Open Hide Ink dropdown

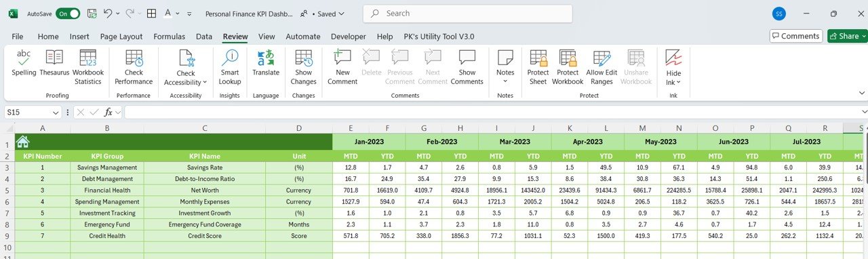pyautogui.click(x=673, y=67)
